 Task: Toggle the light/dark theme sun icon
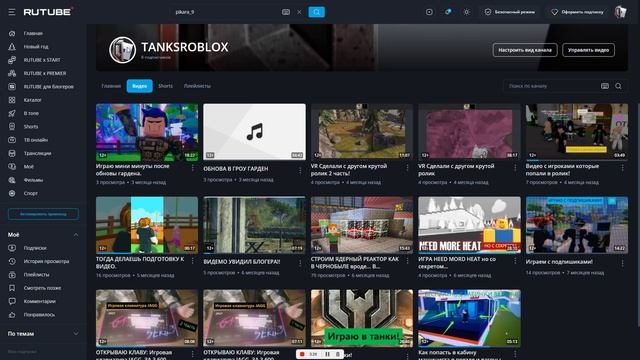coord(467,12)
